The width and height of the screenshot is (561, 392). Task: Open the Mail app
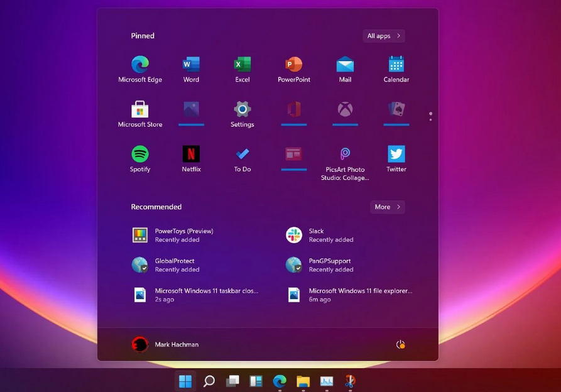point(345,69)
